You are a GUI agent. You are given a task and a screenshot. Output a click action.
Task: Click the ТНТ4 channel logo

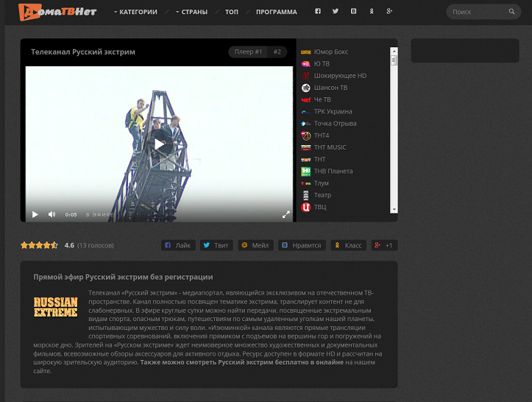click(x=305, y=135)
